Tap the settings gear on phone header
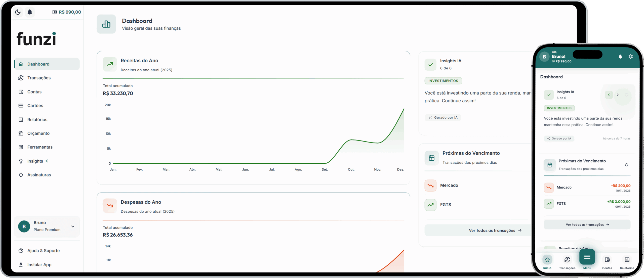 click(x=630, y=57)
